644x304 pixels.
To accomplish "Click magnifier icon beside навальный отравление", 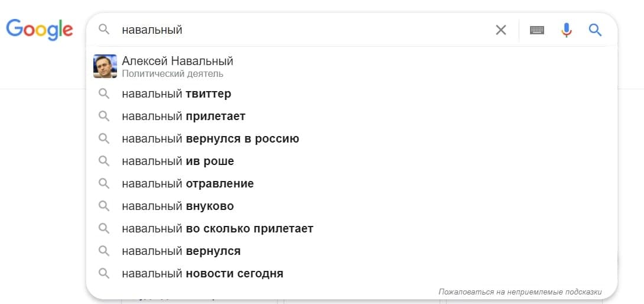I will (105, 183).
